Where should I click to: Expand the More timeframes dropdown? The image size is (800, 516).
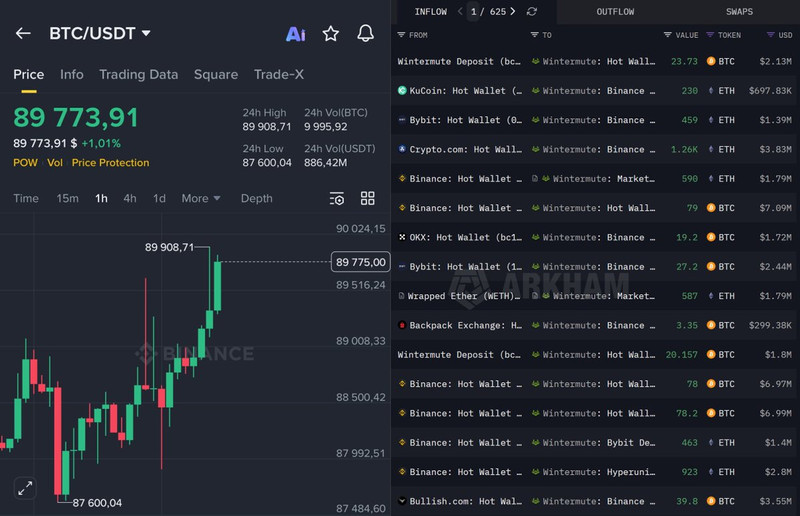pos(200,198)
